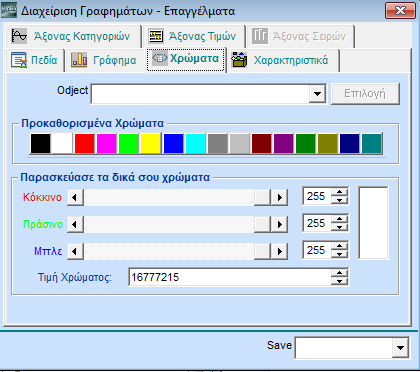Pick the magenta preset color

tap(106, 143)
